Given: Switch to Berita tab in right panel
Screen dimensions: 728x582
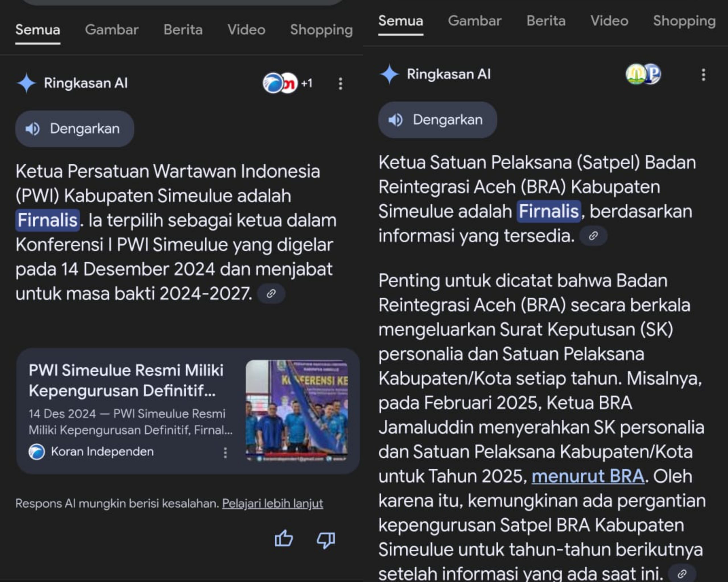Looking at the screenshot, I should (546, 21).
